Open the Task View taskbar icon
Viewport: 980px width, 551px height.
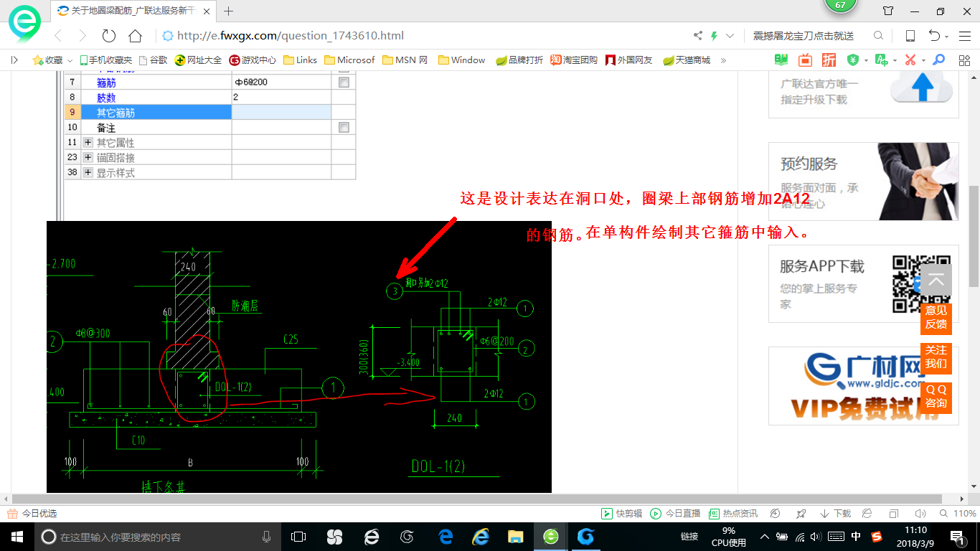[298, 537]
